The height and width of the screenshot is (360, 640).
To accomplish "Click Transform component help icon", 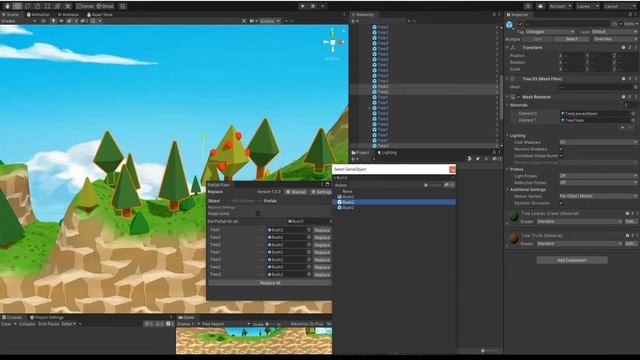I will (623, 48).
